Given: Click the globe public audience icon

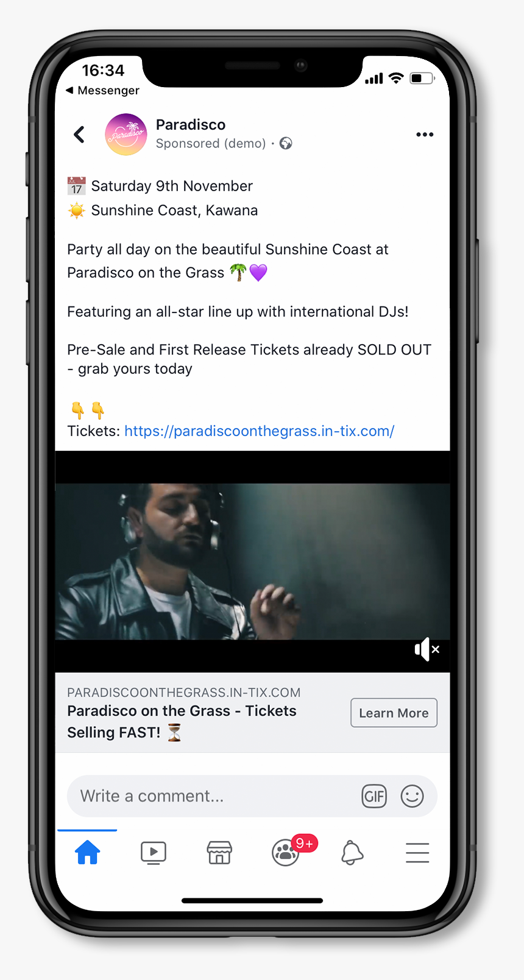Looking at the screenshot, I should pos(286,144).
